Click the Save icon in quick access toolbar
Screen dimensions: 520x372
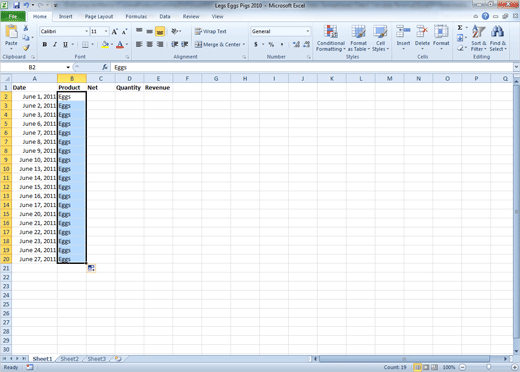coord(16,5)
